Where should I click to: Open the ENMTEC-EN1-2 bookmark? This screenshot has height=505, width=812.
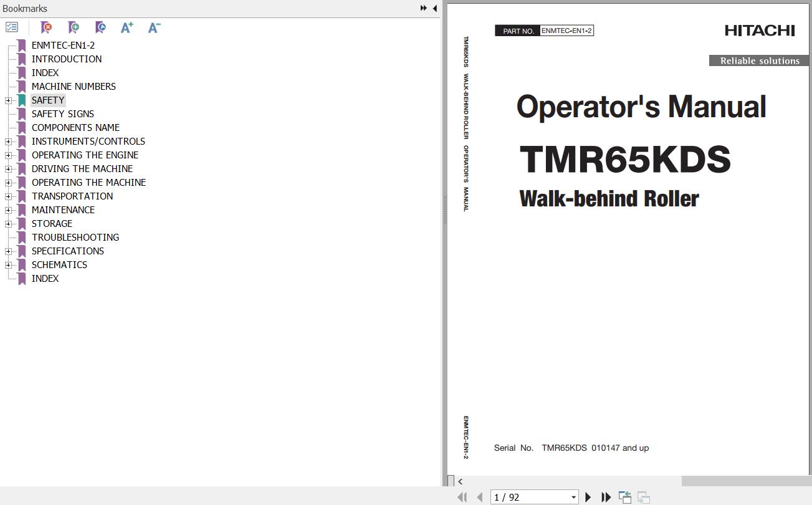(63, 46)
